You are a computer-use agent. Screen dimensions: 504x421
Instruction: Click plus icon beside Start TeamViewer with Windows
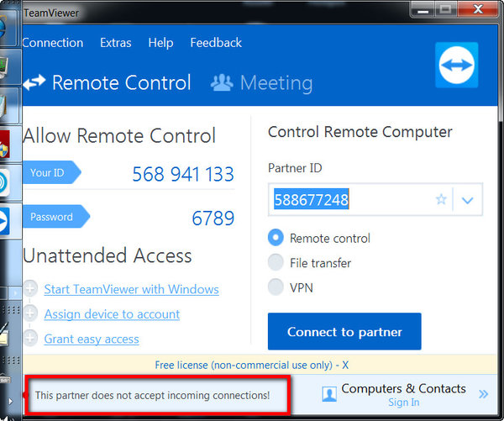30,288
